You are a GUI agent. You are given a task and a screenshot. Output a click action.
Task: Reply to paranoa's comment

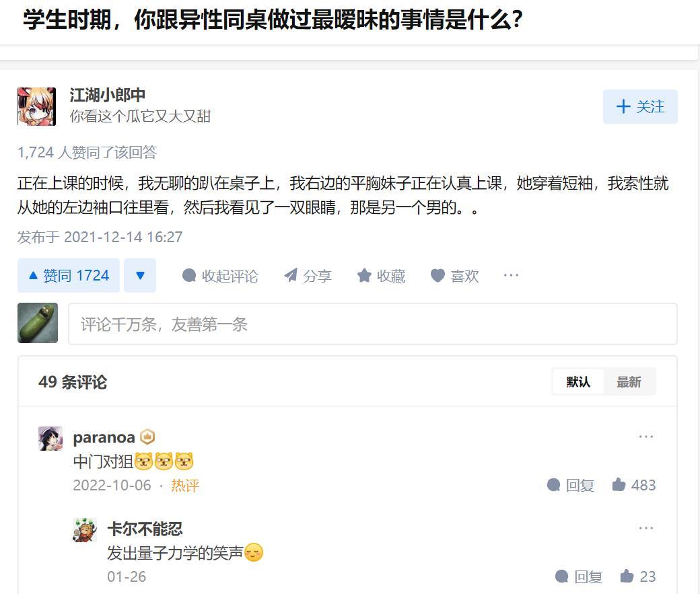(x=571, y=484)
